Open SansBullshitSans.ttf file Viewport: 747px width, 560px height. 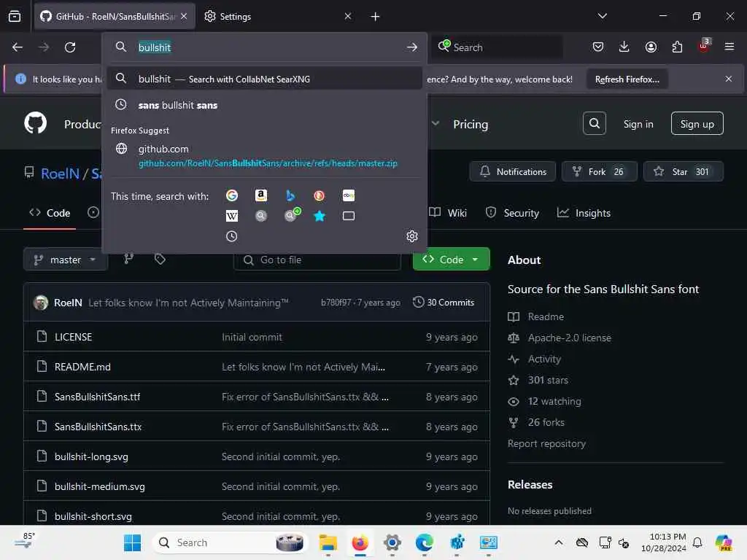(97, 397)
